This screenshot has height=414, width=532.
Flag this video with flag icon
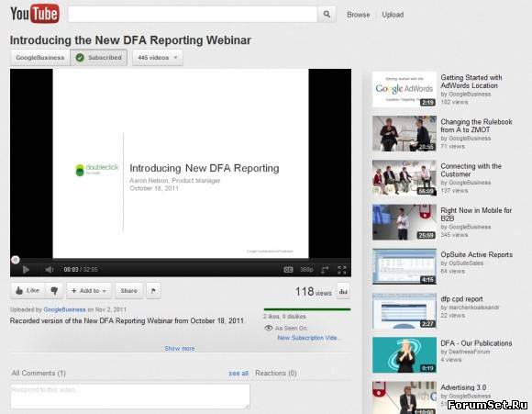coord(153,291)
